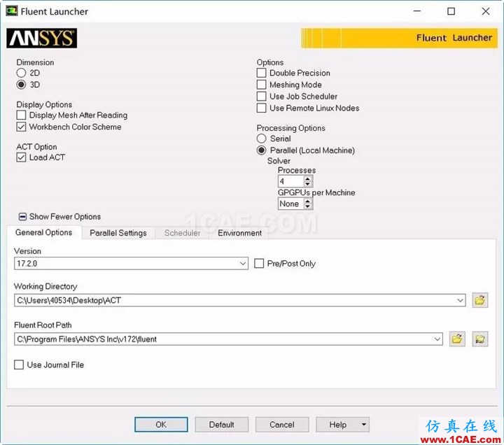Image resolution: width=504 pixels, height=445 pixels.
Task: Select Parallel (Local Machine) option
Action: tap(261, 150)
